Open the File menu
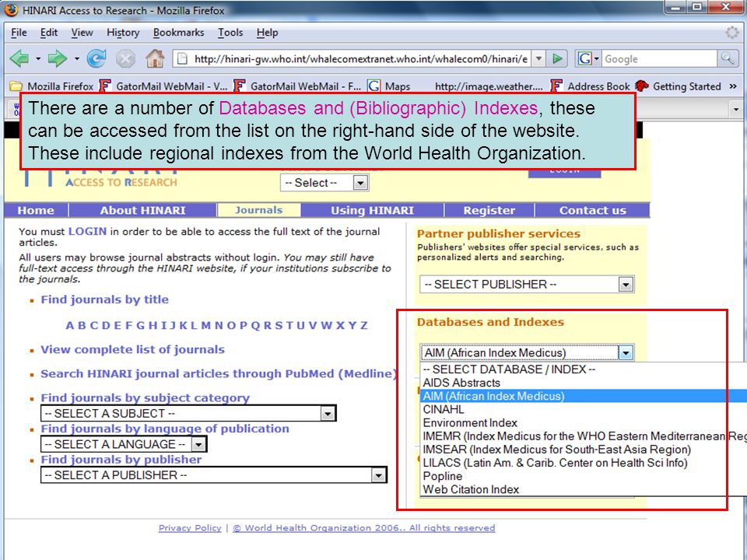 click(x=19, y=33)
